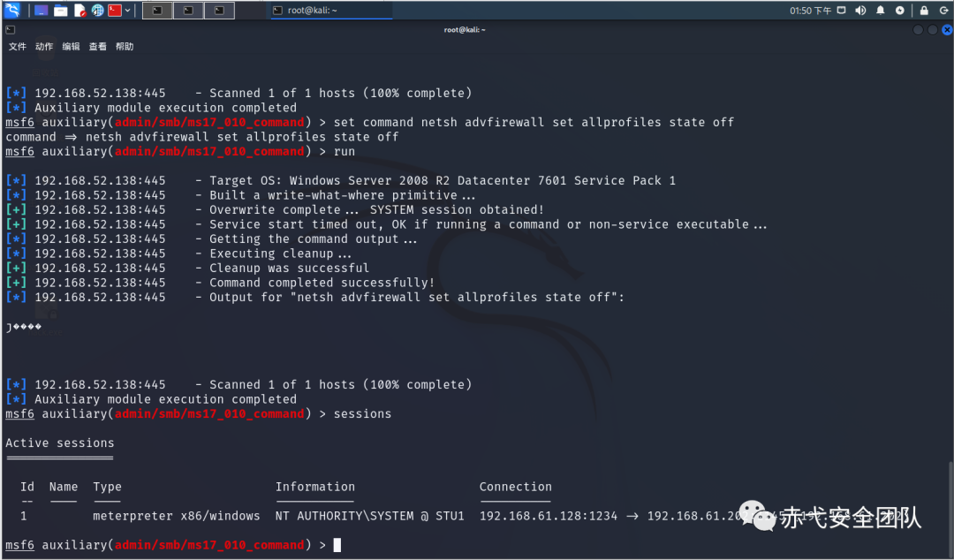Click the "Name" column header
Image resolution: width=954 pixels, height=560 pixels.
point(64,487)
